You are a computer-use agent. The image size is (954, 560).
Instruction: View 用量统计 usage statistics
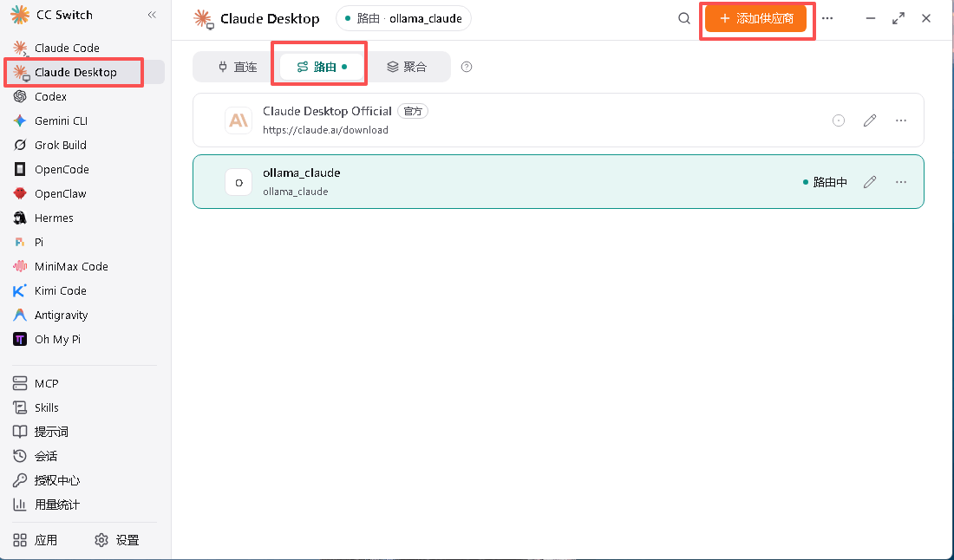point(56,505)
